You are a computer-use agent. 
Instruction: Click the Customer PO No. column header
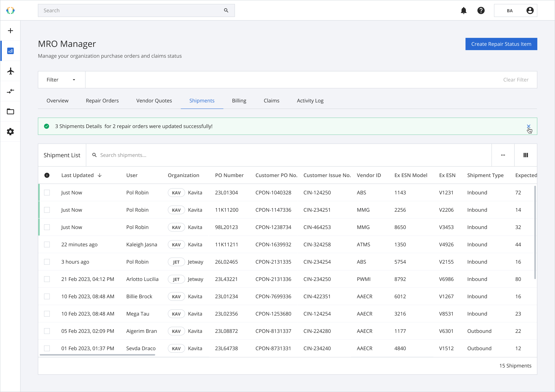276,175
